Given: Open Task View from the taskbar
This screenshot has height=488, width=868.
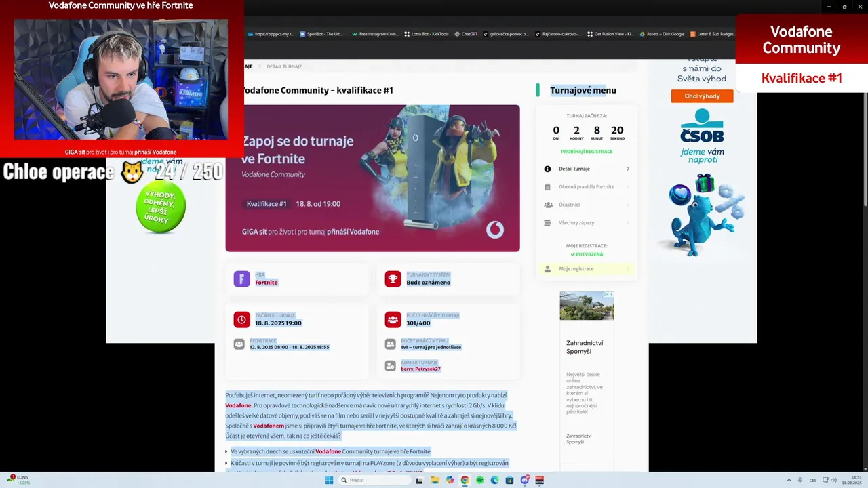Looking at the screenshot, I should click(x=419, y=480).
